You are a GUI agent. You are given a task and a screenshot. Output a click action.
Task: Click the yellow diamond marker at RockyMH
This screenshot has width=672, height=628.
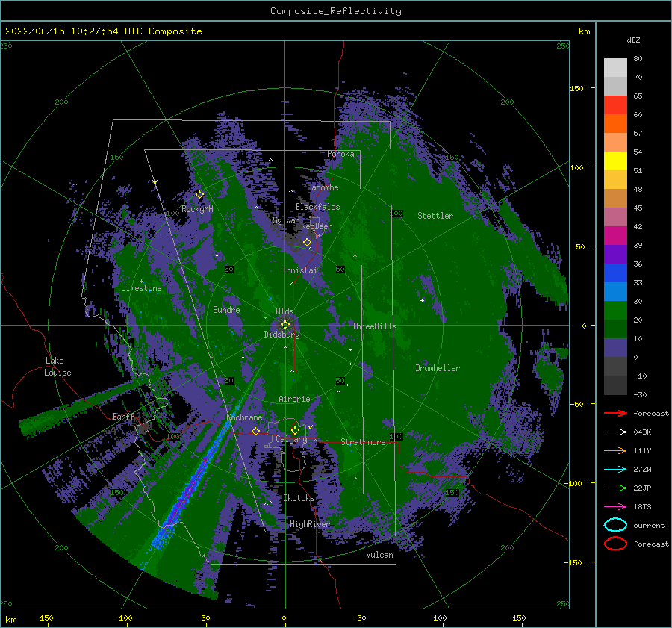coord(199,195)
